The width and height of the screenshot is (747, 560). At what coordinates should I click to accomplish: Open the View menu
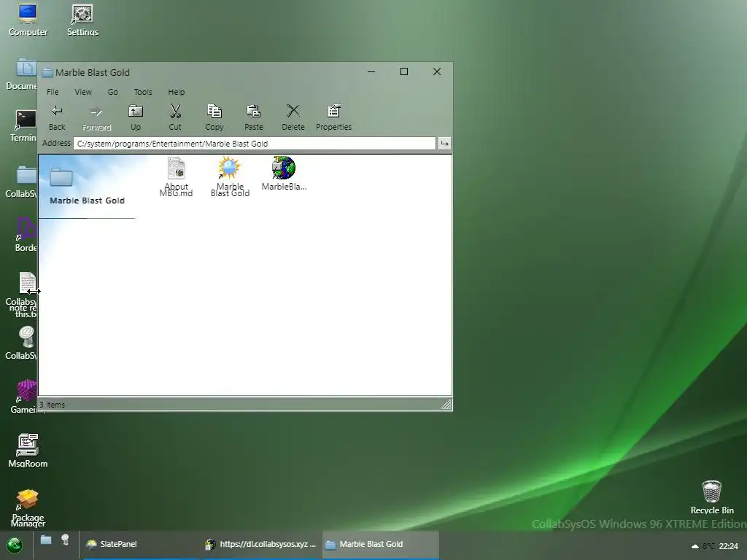tap(83, 92)
